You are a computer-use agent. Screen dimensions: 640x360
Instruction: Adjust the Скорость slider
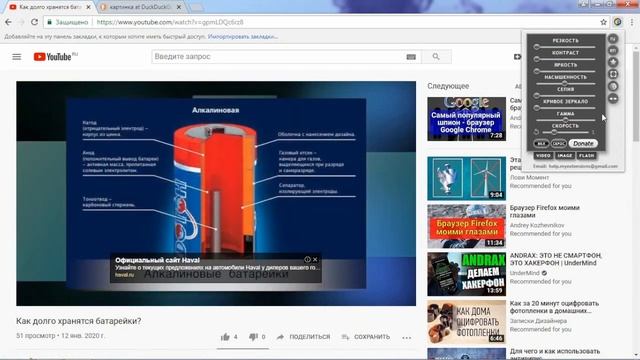565,132
